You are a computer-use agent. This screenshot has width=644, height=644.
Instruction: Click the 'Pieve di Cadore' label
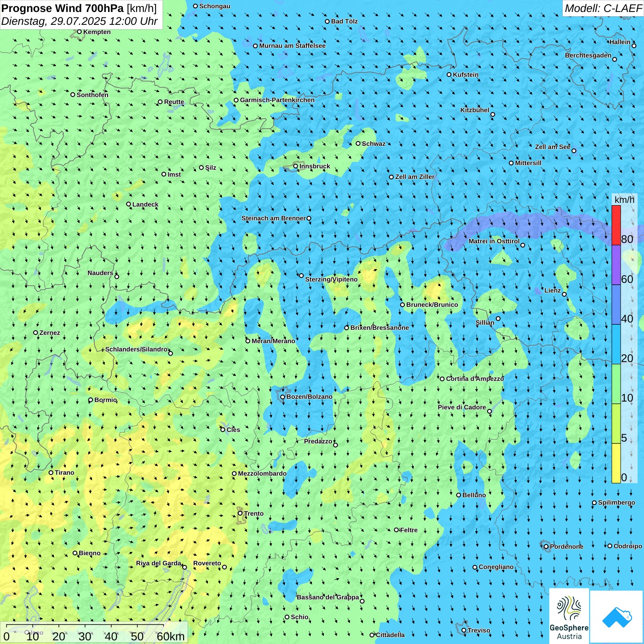click(462, 407)
